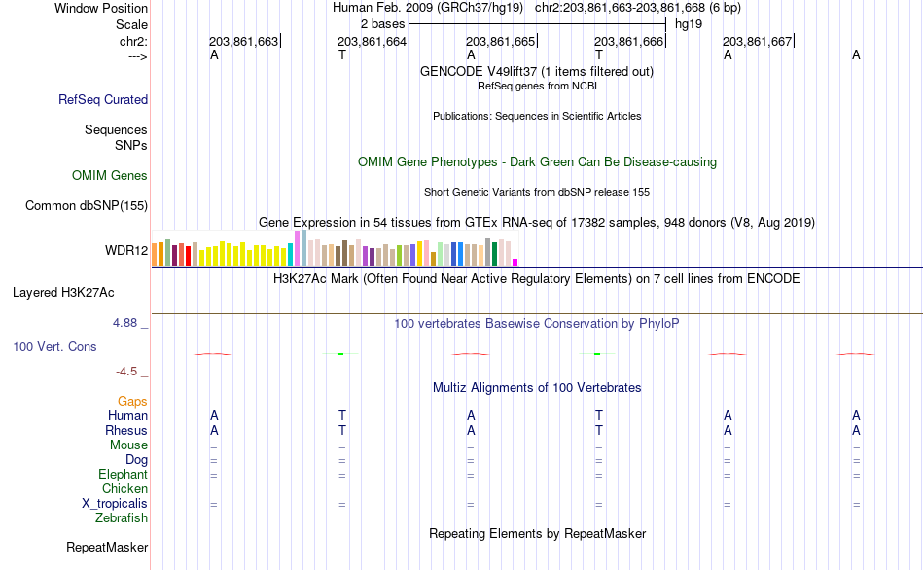924x570 pixels.
Task: Click the orange Gaps row label
Action: pos(132,402)
